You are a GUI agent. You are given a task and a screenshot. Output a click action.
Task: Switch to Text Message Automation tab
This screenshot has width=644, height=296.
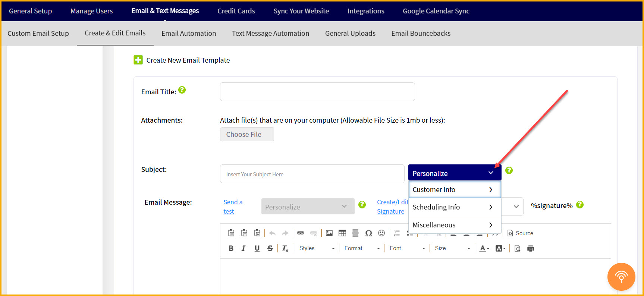(271, 33)
